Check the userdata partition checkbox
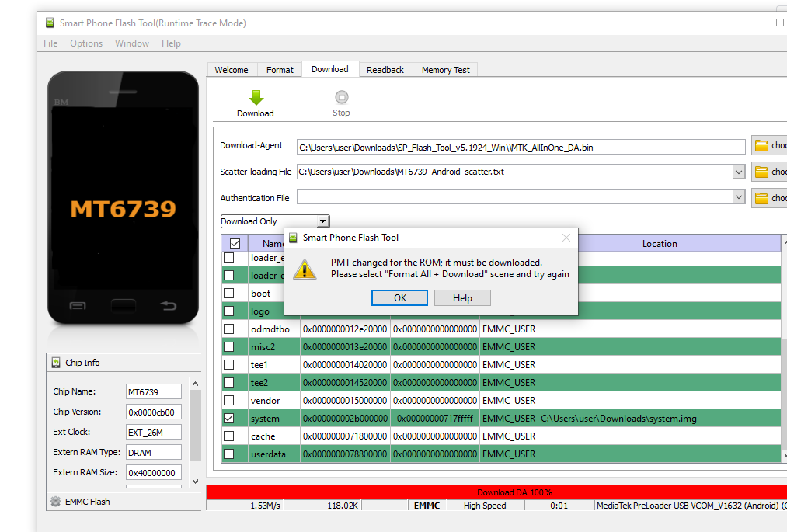This screenshot has height=532, width=787. 229,454
